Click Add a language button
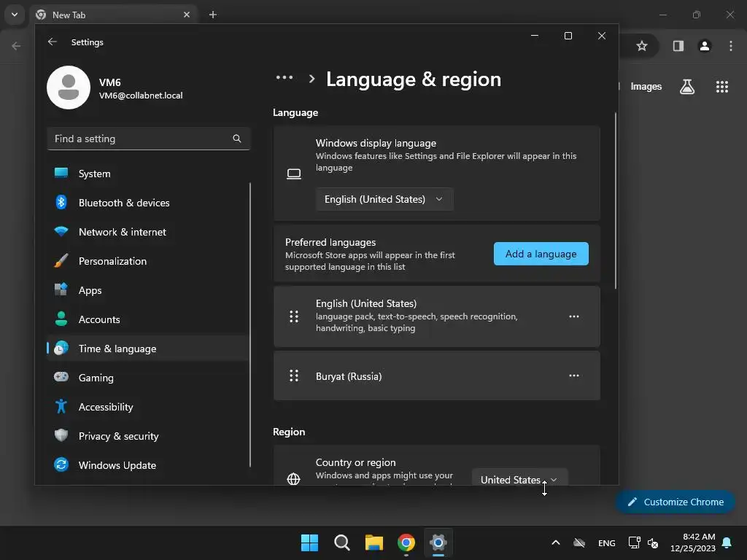 541,254
